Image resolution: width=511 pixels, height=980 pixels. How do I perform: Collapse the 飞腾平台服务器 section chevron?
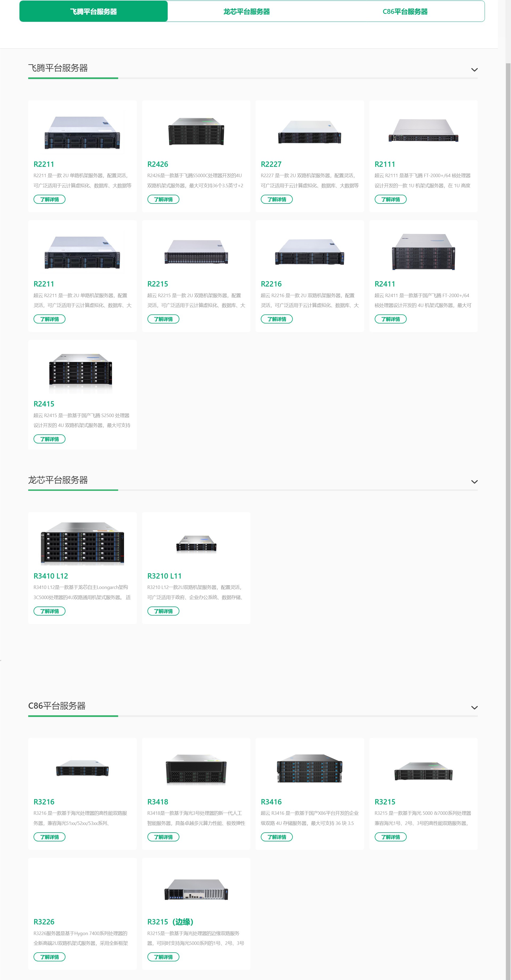tap(474, 70)
